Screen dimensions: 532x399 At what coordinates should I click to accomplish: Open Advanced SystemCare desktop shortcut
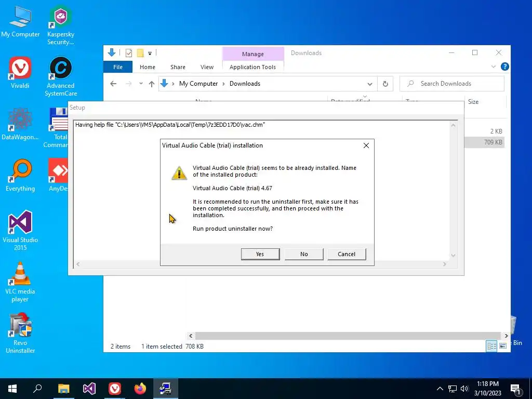pyautogui.click(x=60, y=76)
